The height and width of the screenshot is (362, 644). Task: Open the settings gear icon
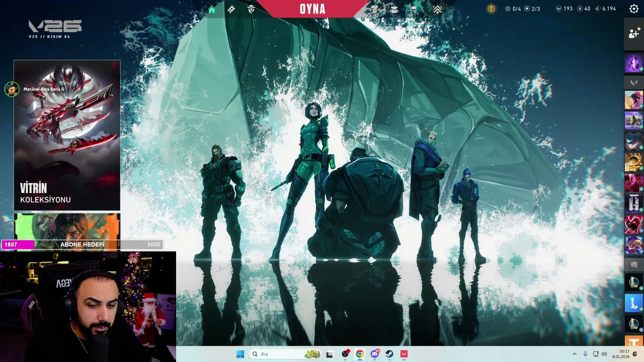[634, 9]
